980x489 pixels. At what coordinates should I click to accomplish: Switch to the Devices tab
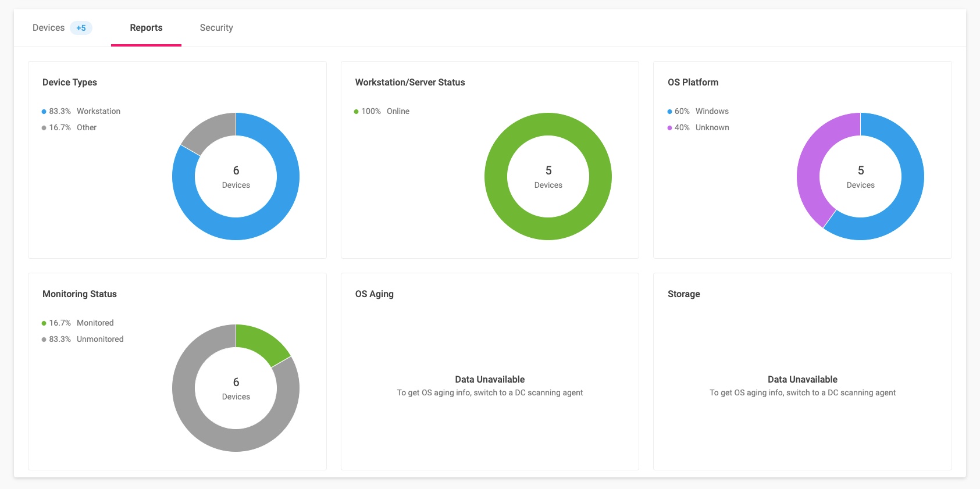49,28
